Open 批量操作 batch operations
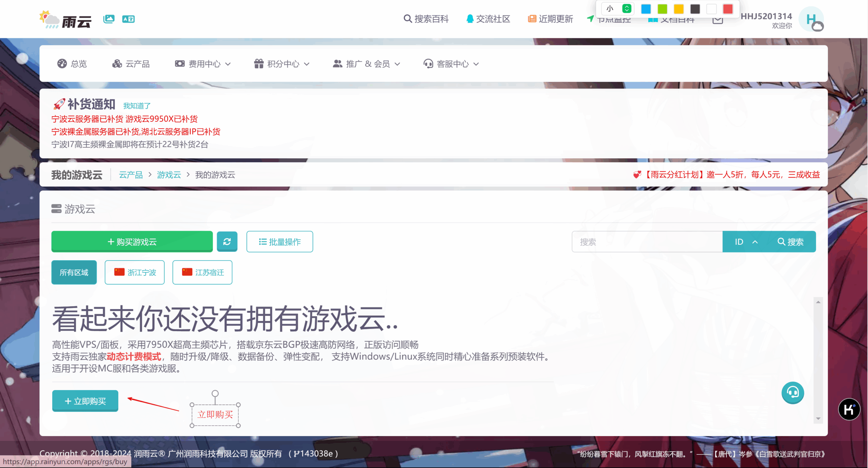Viewport: 868px width, 468px height. (280, 242)
